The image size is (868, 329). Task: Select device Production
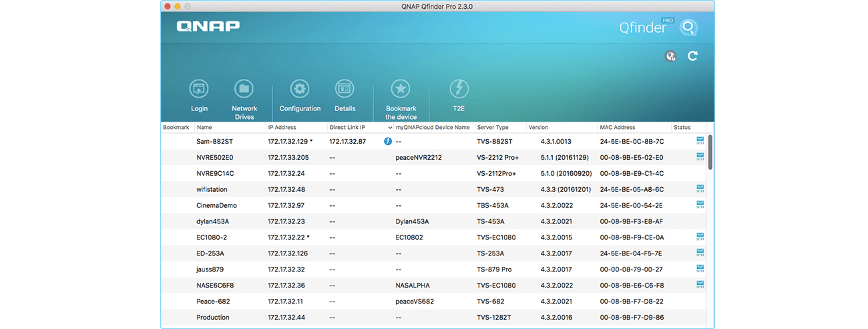coord(434,318)
